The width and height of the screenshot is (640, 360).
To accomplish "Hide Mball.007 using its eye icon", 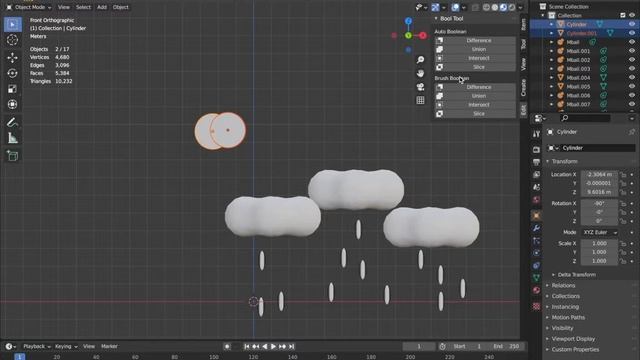I will 632,104.
